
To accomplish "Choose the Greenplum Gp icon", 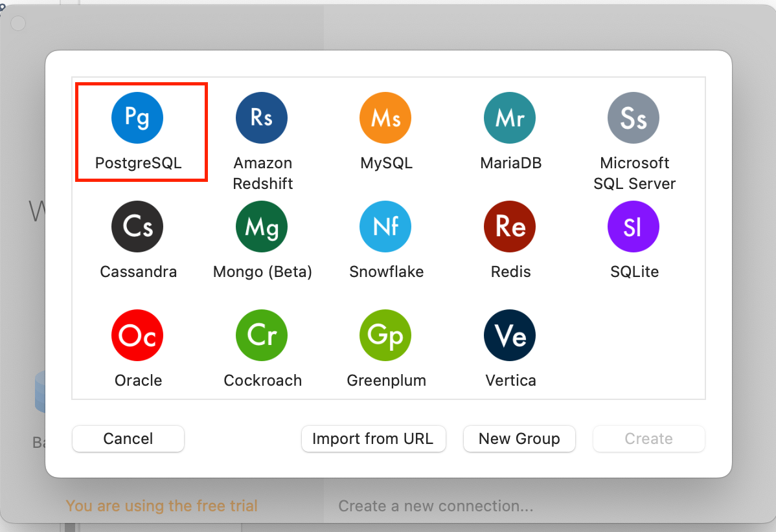I will pyautogui.click(x=385, y=335).
